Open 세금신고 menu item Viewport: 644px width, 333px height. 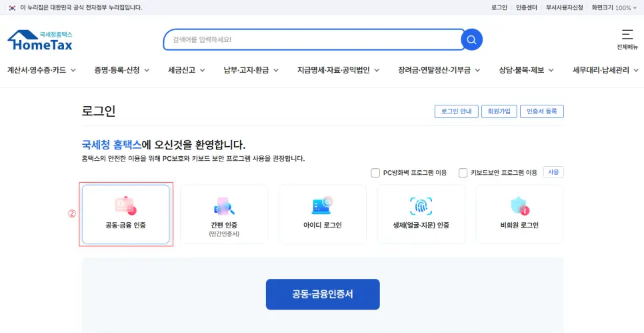pos(186,70)
